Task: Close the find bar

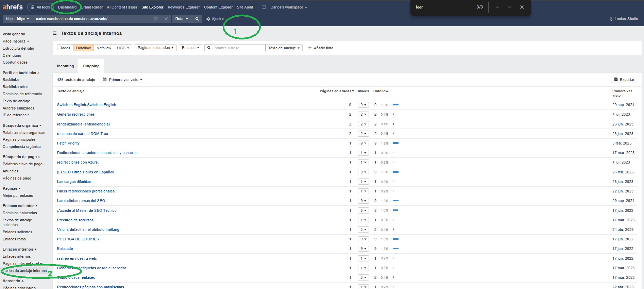Action: point(522,7)
